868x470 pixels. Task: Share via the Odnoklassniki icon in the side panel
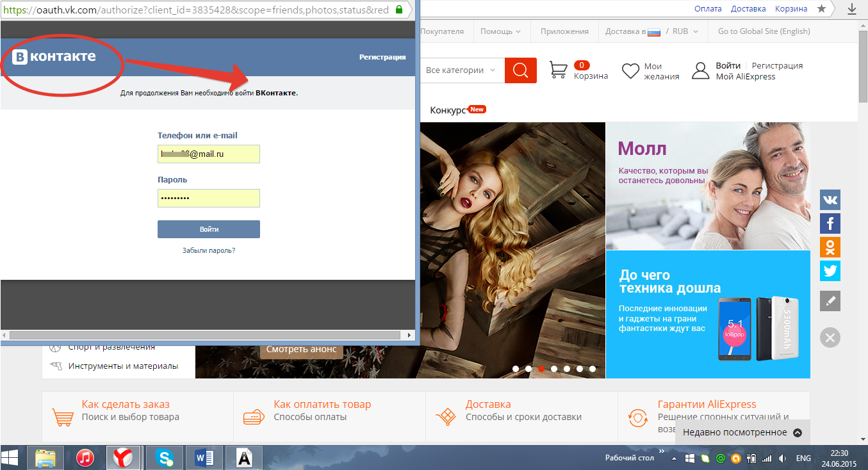[x=830, y=247]
